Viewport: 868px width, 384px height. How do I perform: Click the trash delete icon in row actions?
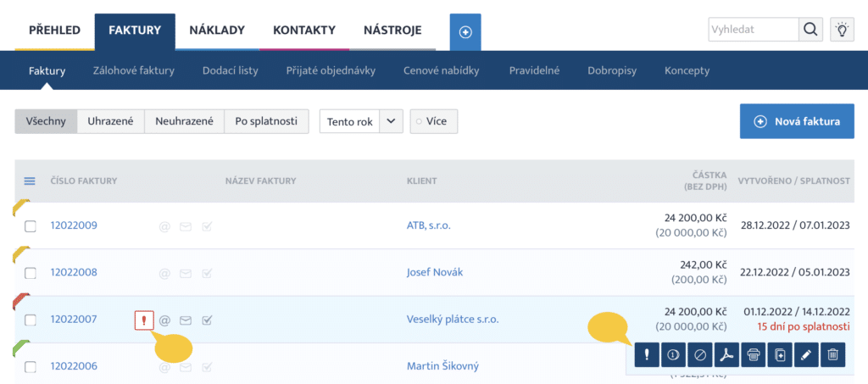[832, 357]
